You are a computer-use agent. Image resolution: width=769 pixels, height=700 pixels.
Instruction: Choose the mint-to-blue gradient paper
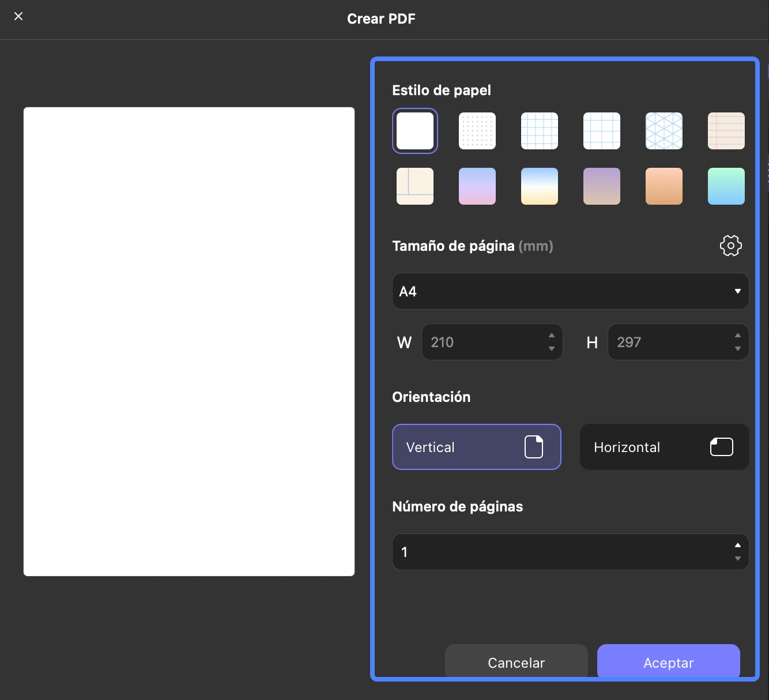tap(726, 186)
